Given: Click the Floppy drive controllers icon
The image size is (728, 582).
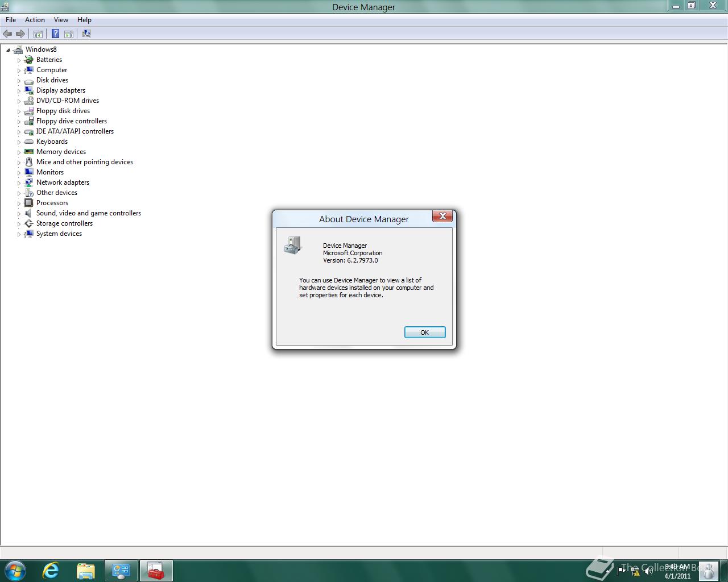Looking at the screenshot, I should click(x=29, y=121).
